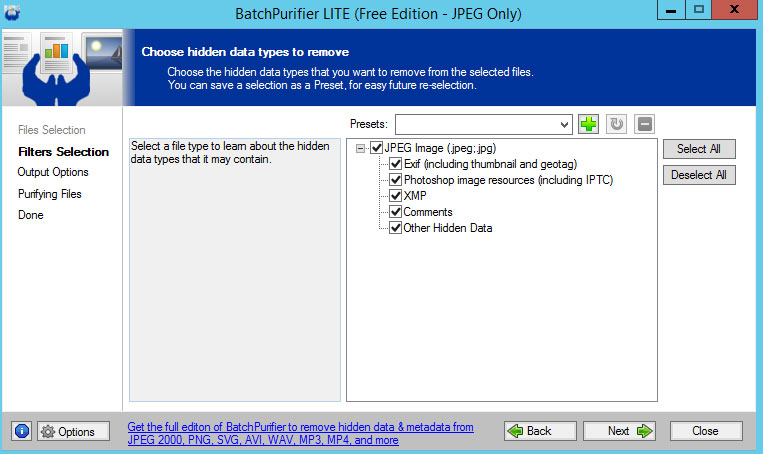Image resolution: width=763 pixels, height=454 pixels.
Task: Click the Close button at bottom
Action: [706, 431]
